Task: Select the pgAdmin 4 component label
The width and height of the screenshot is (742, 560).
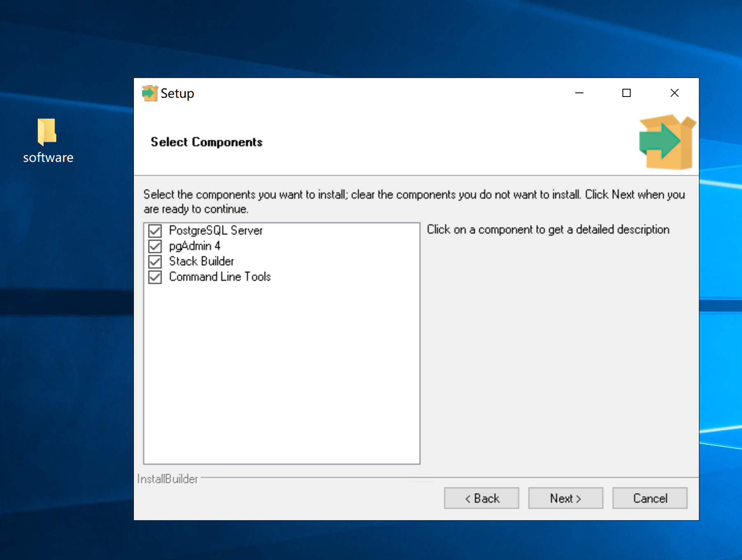Action: pyautogui.click(x=195, y=246)
